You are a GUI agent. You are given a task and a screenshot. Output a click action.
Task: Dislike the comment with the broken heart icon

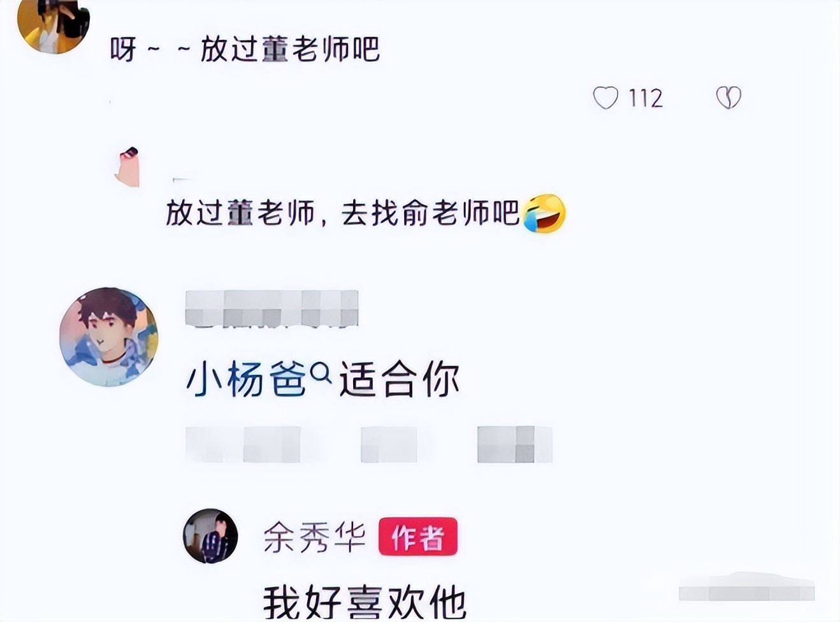click(x=728, y=98)
